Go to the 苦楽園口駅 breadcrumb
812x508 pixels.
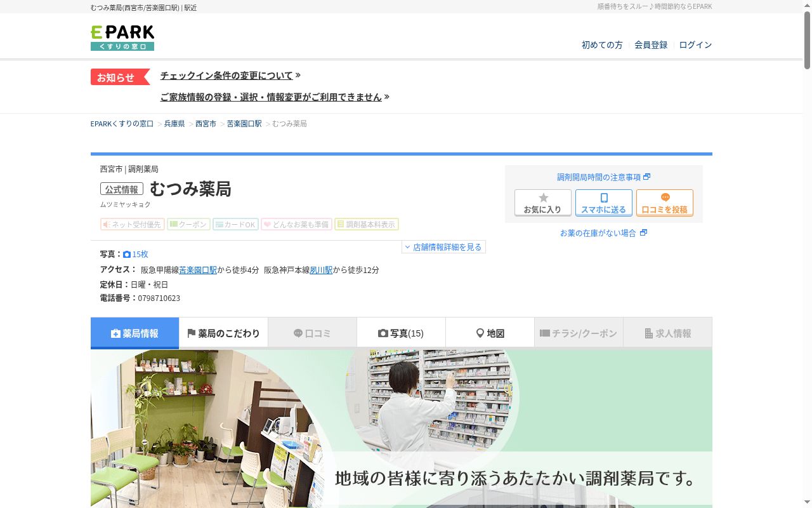[x=244, y=124]
